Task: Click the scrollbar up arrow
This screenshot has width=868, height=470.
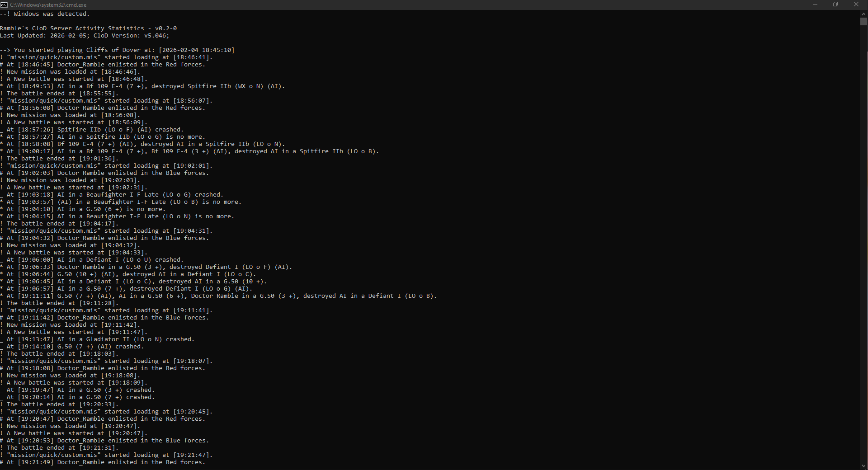Action: pyautogui.click(x=863, y=14)
